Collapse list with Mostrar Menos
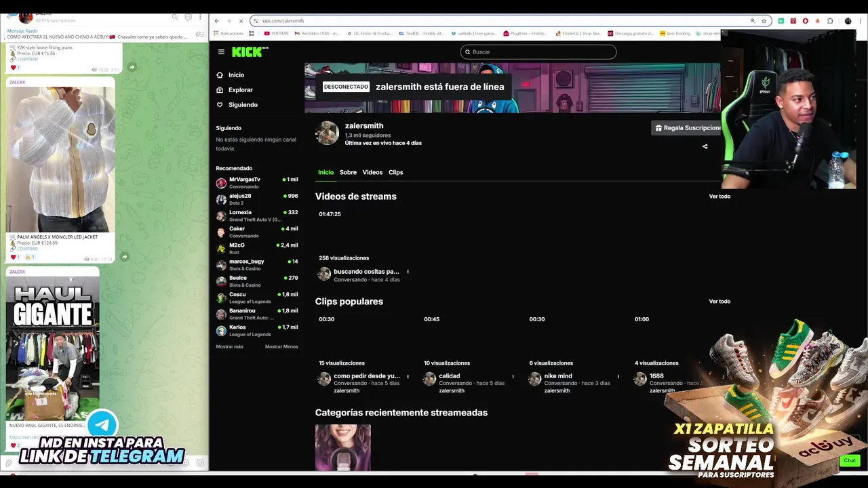The width and height of the screenshot is (868, 488). (x=281, y=346)
